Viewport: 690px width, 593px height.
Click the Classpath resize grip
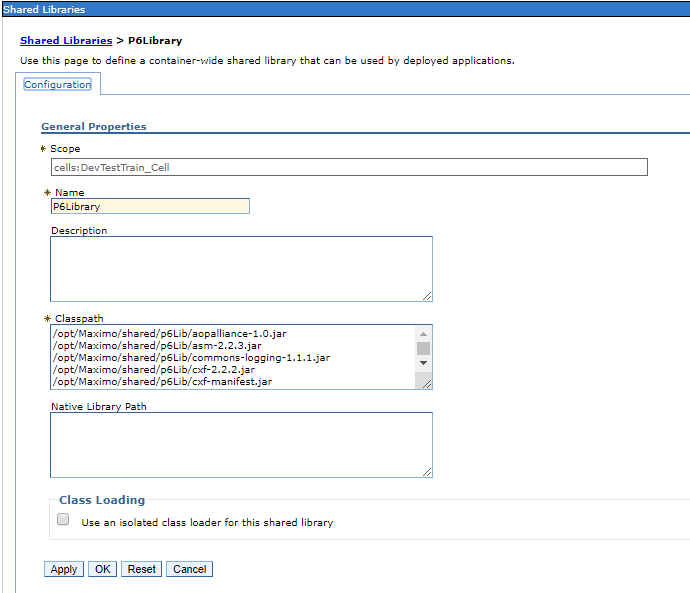click(427, 384)
